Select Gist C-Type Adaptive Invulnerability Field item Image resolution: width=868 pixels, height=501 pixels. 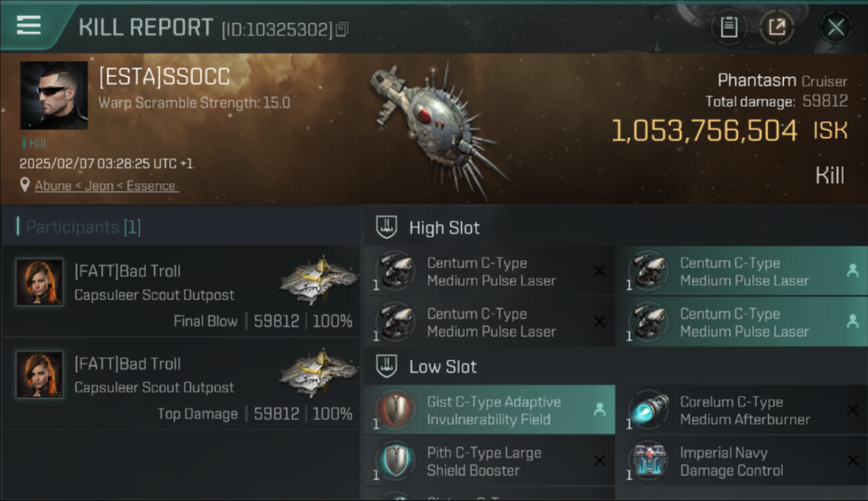(489, 410)
